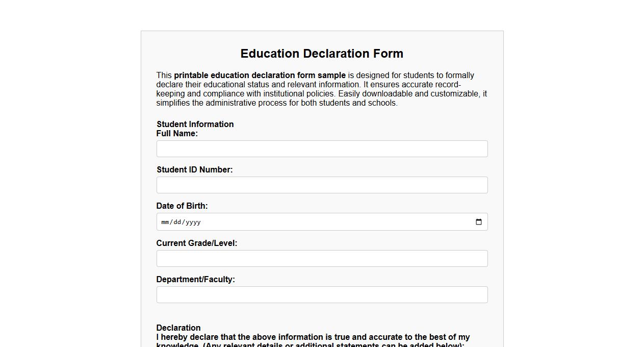This screenshot has width=644, height=347.
Task: Click the Department/Faculty label
Action: [x=196, y=279]
